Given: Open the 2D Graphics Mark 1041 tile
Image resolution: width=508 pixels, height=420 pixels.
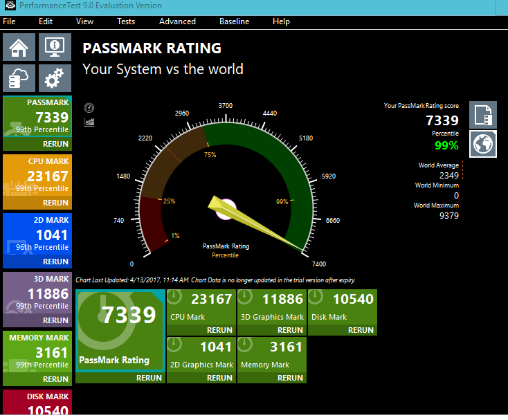Looking at the screenshot, I should 201,355.
